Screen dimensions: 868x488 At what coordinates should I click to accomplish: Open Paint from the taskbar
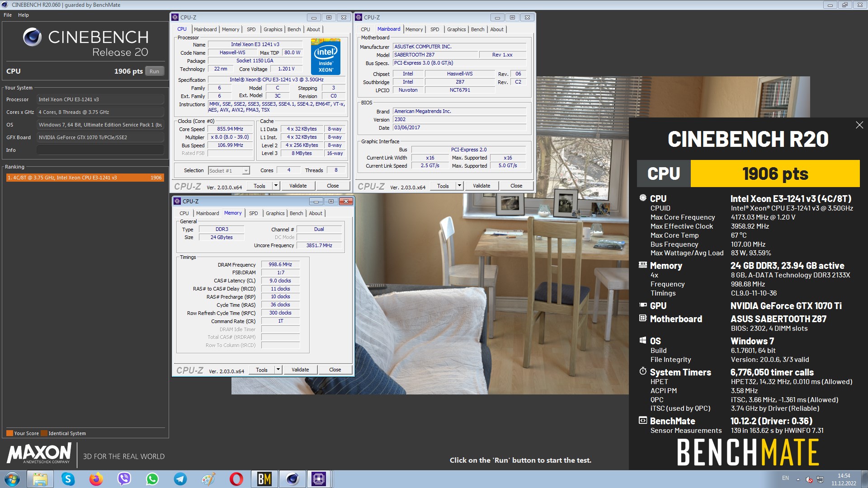pyautogui.click(x=208, y=479)
